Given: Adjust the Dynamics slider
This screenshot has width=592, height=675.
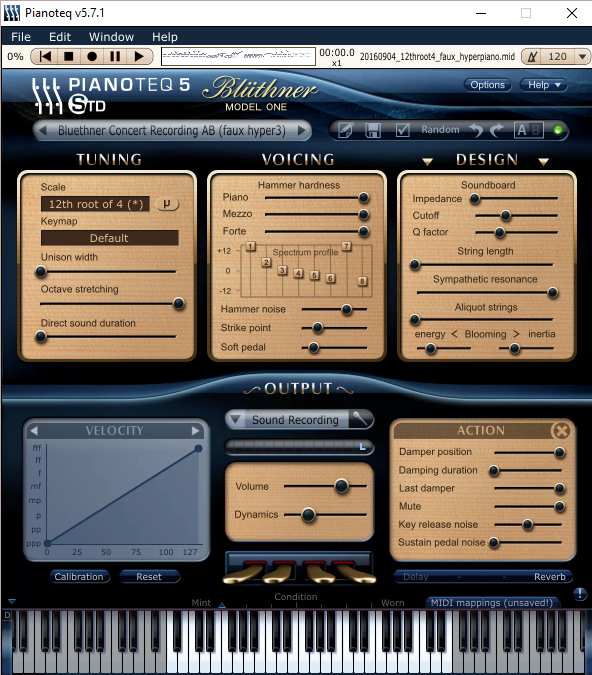Looking at the screenshot, I should [308, 514].
